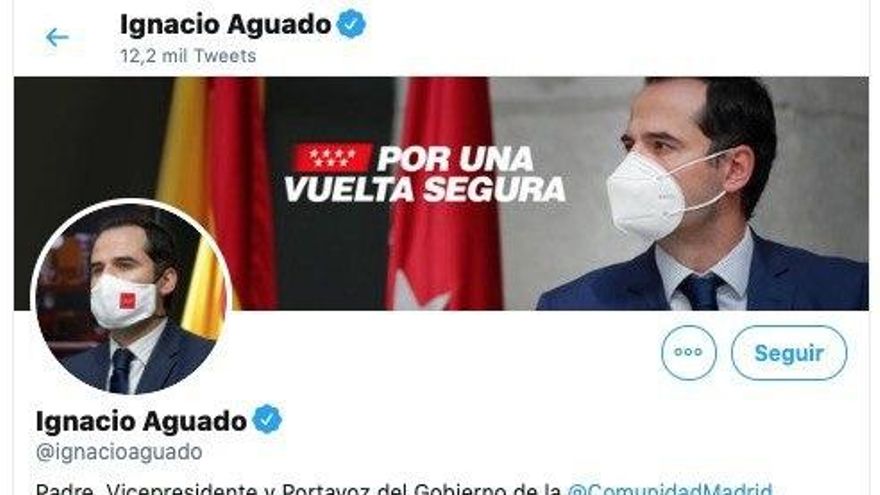The image size is (880, 495).
Task: Go back using the left arrow
Action: pos(57,38)
